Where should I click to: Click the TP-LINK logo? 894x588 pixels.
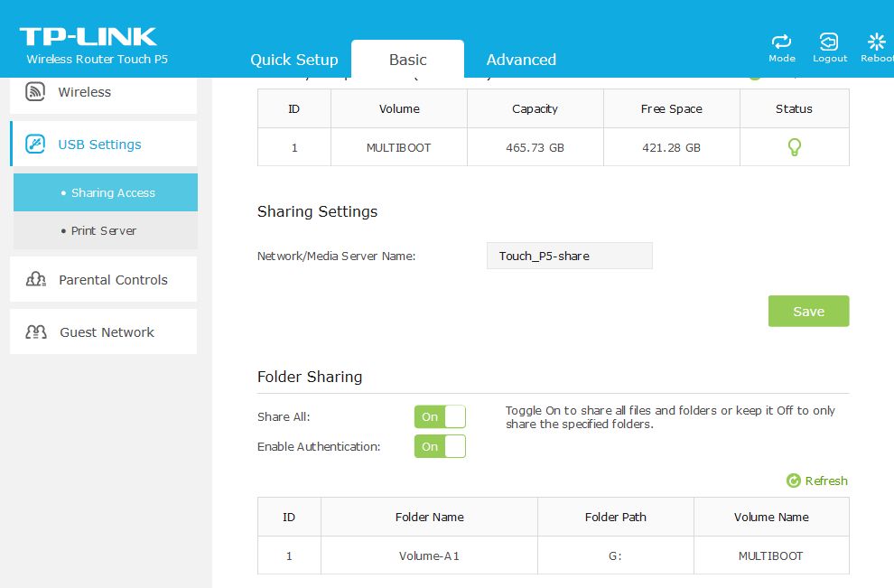tap(88, 36)
